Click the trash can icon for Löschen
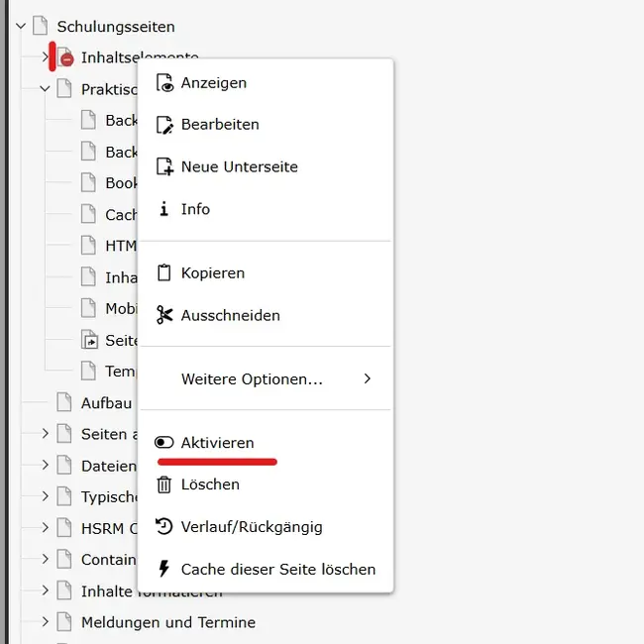This screenshot has width=644, height=644. pyautogui.click(x=164, y=484)
